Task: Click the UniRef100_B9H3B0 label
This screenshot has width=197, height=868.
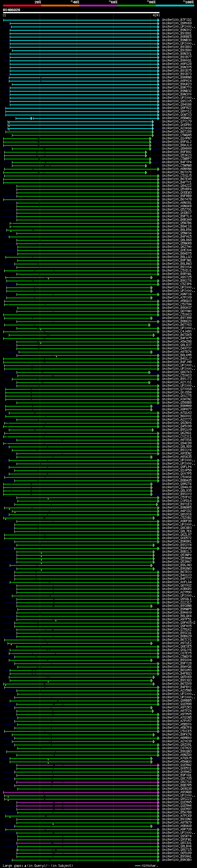Action: (177, 860)
